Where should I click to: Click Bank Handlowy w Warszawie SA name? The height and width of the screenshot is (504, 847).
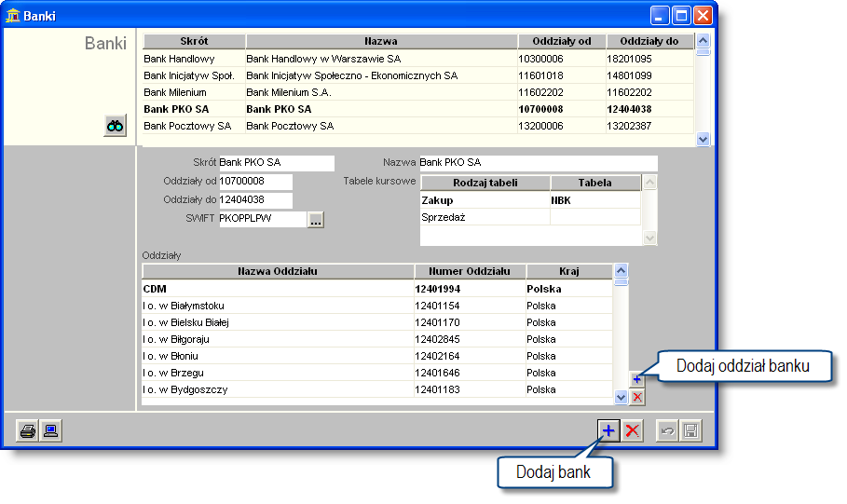323,59
